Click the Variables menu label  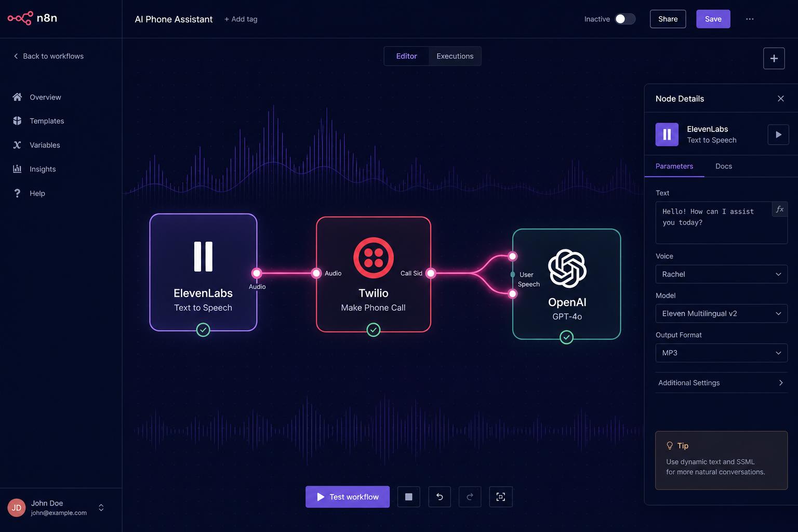pos(45,145)
